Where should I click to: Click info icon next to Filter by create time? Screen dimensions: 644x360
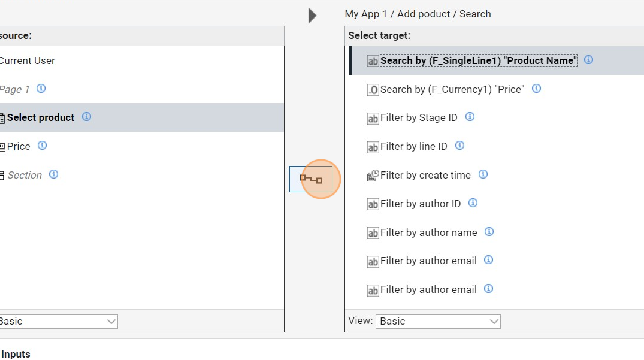pos(483,174)
